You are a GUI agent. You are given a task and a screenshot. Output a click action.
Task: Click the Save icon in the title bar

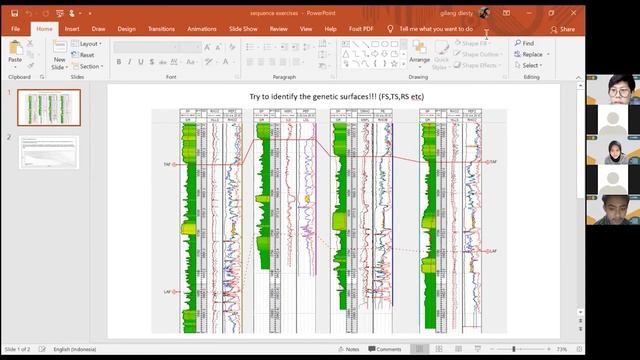[x=15, y=13]
